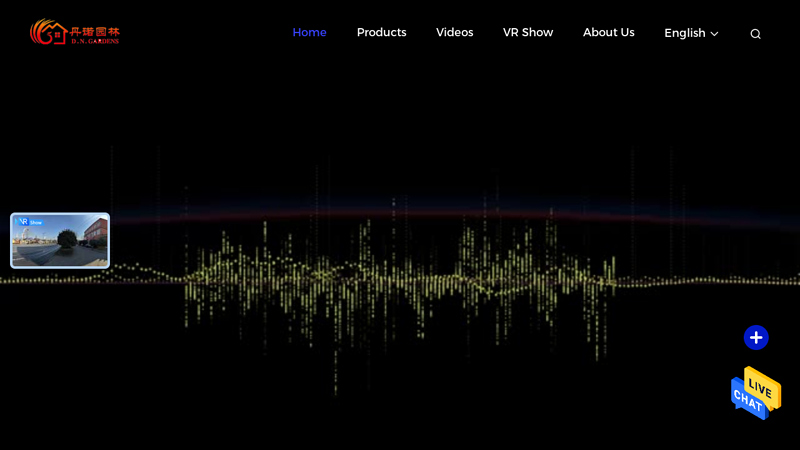Click the blue plus floating button
800x450 pixels.
pyautogui.click(x=756, y=338)
